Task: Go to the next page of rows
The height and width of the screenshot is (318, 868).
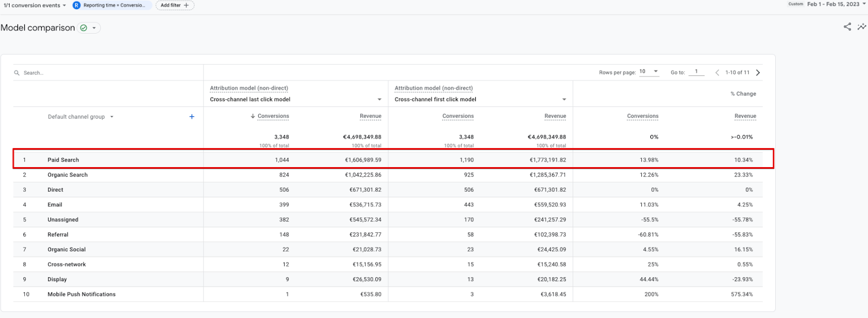Action: click(758, 73)
